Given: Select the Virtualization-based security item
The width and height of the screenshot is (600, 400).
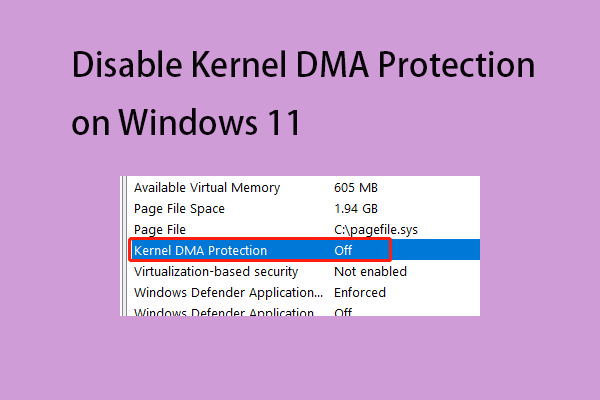Looking at the screenshot, I should click(215, 271).
